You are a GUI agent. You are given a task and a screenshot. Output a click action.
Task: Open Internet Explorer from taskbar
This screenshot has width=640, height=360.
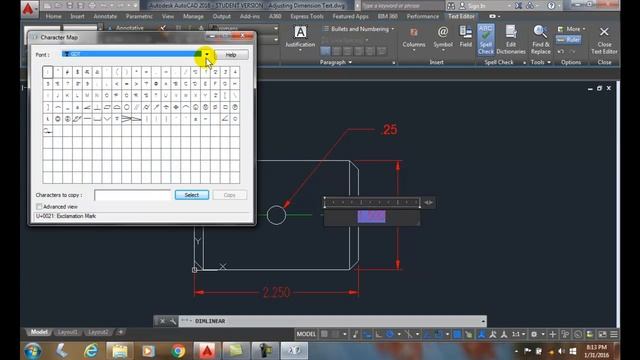tap(91, 351)
